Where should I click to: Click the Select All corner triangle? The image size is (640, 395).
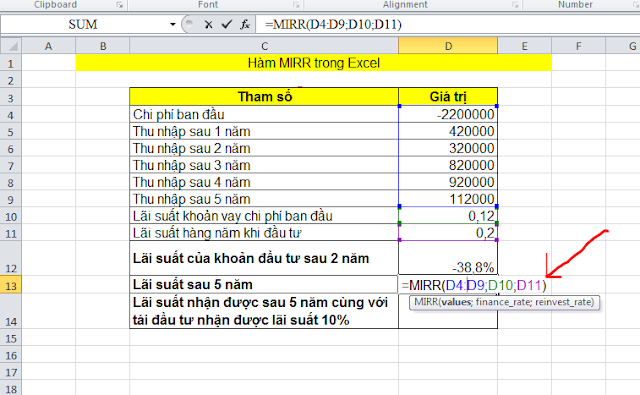click(11, 45)
